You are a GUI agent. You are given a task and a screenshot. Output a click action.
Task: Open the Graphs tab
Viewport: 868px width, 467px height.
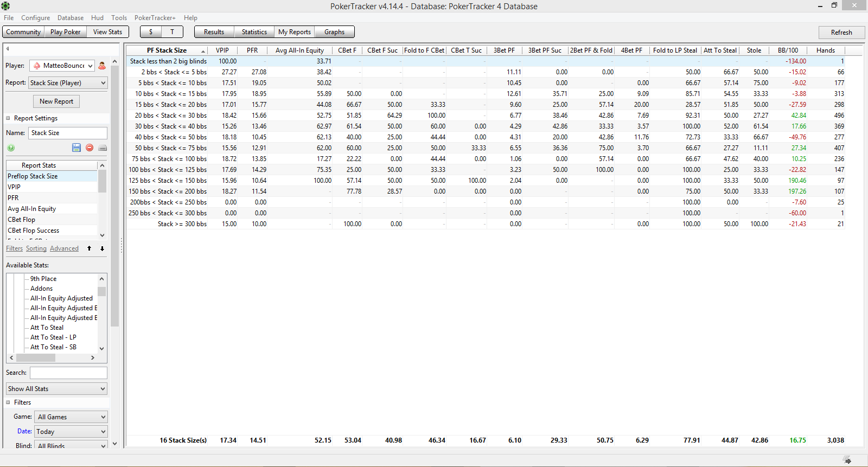[x=334, y=32]
